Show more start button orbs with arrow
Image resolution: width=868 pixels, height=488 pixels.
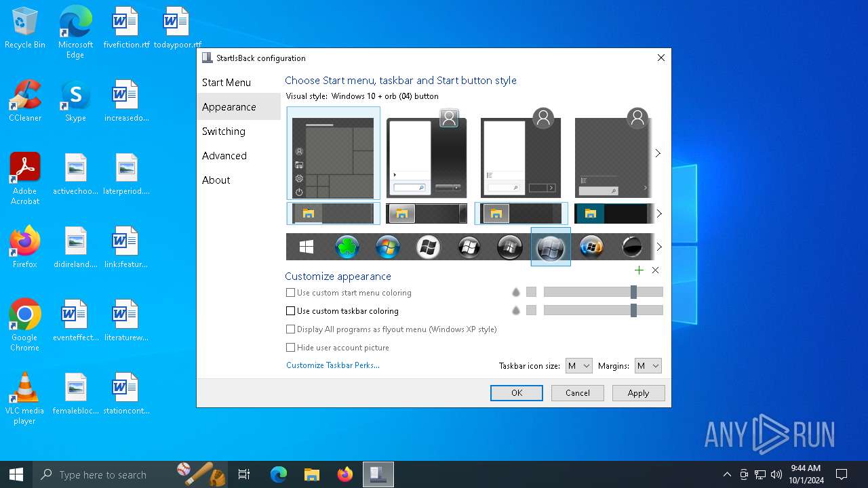[658, 247]
